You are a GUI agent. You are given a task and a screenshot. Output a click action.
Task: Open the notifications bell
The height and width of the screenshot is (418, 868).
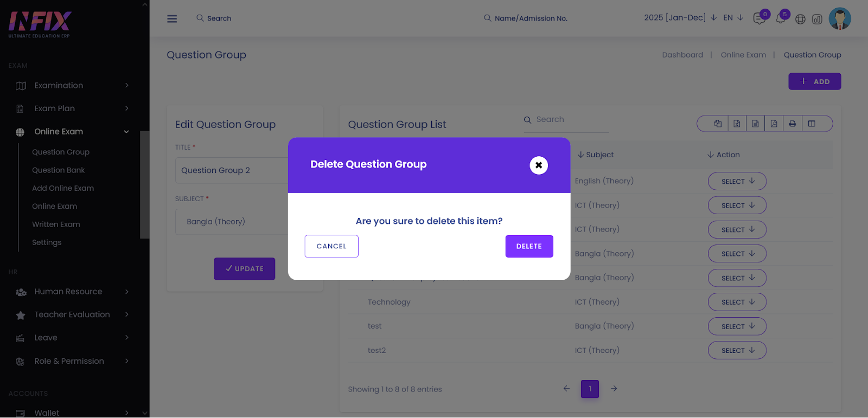pos(780,19)
